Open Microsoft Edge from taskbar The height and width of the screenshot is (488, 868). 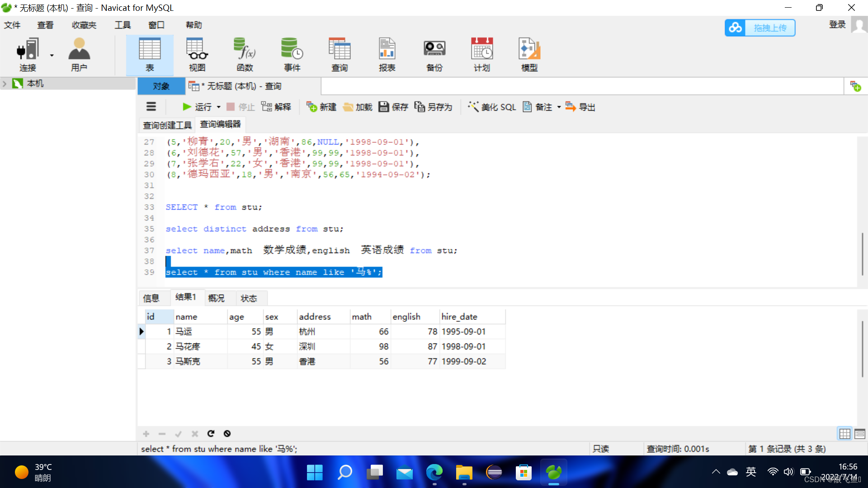[434, 473]
